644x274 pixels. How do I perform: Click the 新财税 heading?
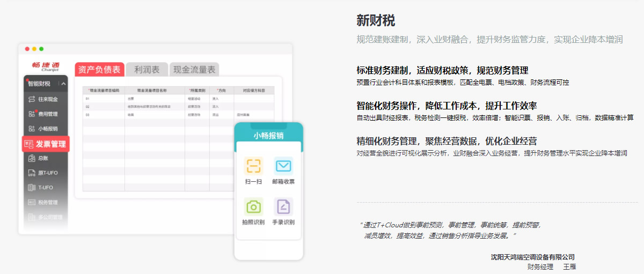coord(376,21)
